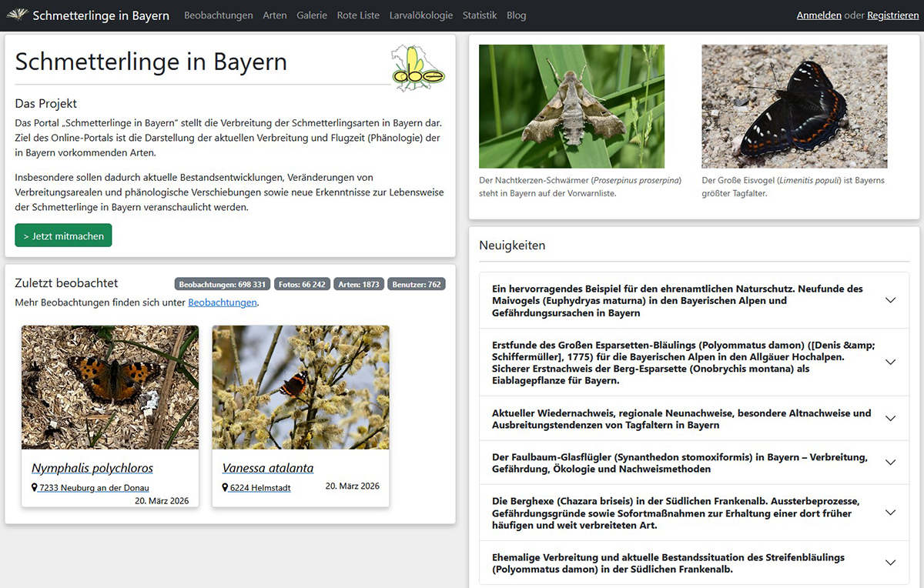This screenshot has width=924, height=588.
Task: Open the Larvalökologie navigation item
Action: coord(420,15)
